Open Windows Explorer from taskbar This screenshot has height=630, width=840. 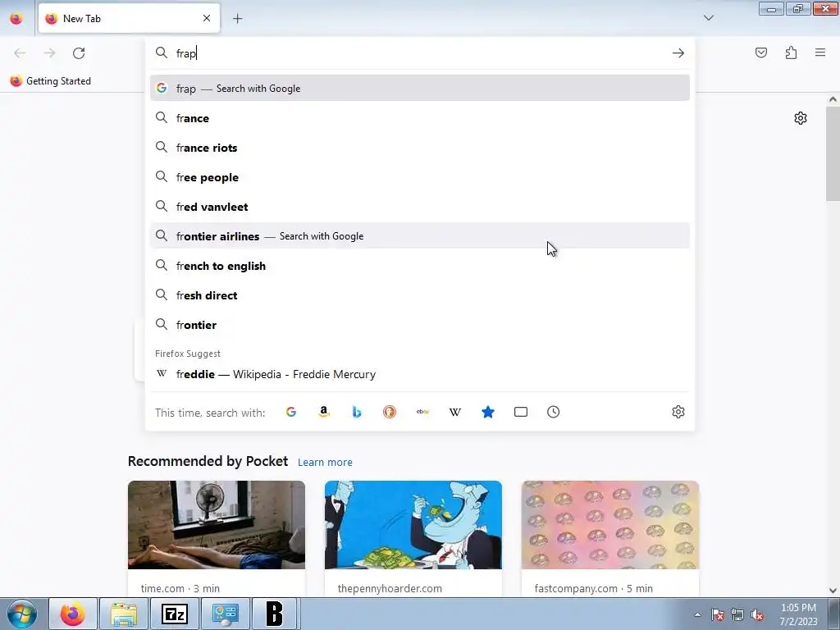pyautogui.click(x=124, y=614)
